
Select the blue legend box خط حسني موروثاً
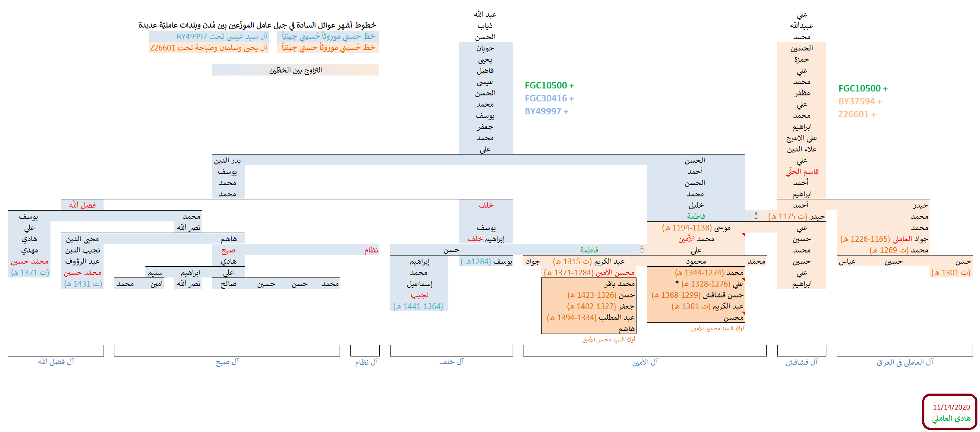pos(328,36)
